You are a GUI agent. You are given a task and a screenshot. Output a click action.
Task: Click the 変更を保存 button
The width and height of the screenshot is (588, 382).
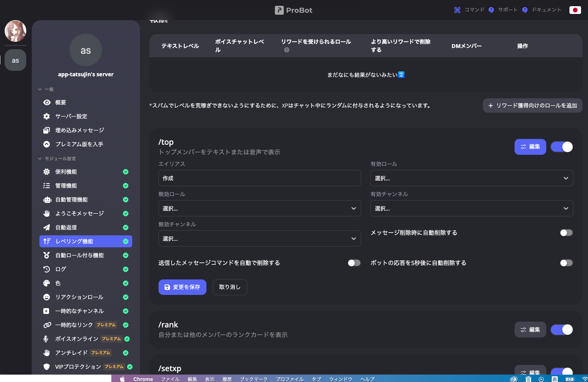coord(182,287)
